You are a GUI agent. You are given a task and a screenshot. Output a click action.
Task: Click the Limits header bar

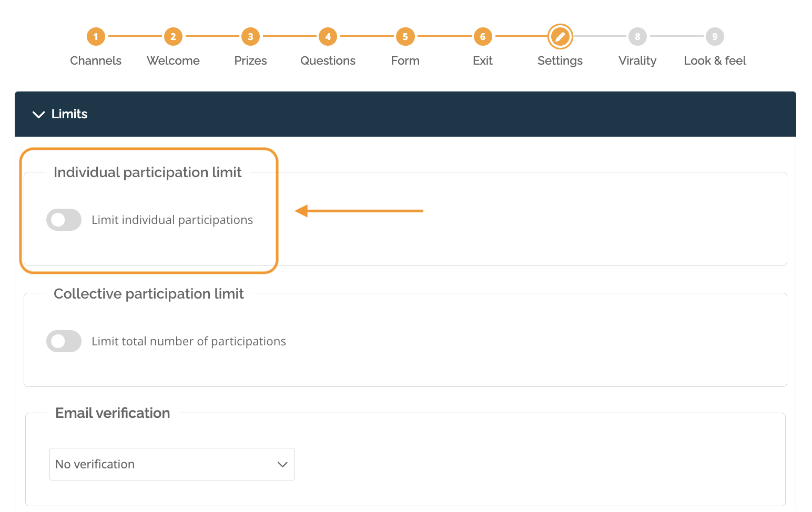click(x=405, y=114)
